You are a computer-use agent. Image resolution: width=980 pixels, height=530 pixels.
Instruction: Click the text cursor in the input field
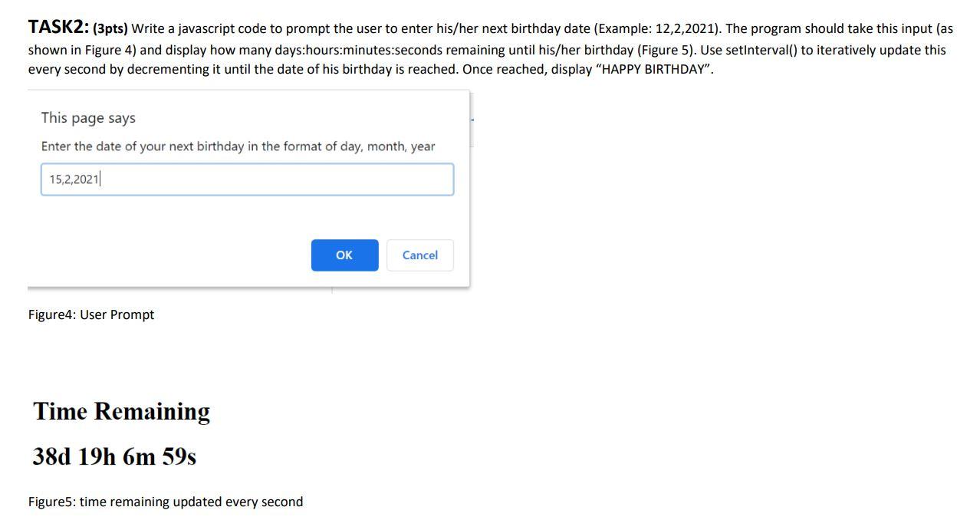pos(100,179)
